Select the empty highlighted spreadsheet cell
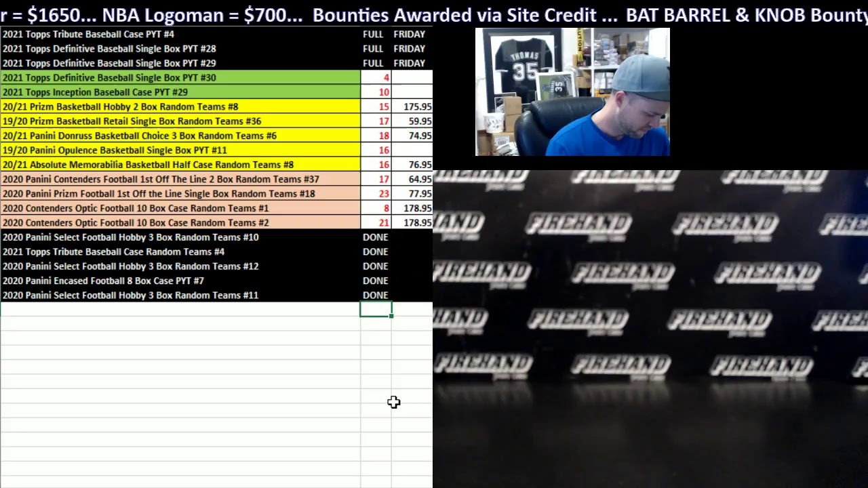 pos(376,310)
